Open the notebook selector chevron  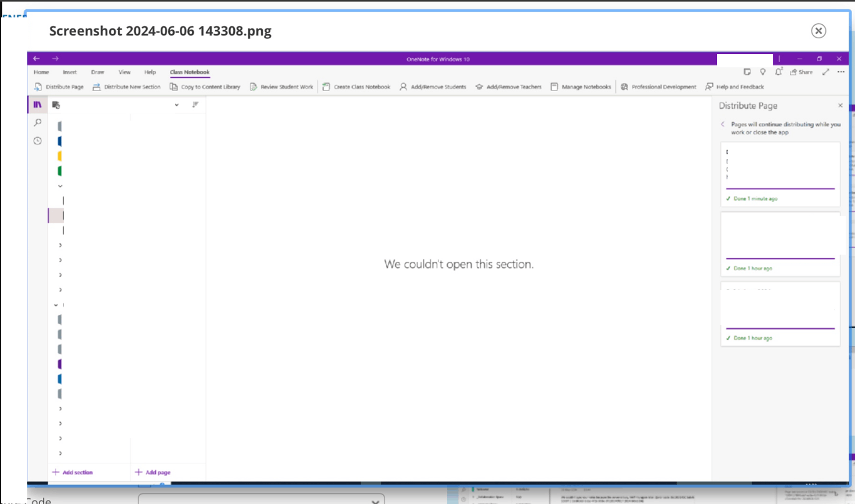176,105
